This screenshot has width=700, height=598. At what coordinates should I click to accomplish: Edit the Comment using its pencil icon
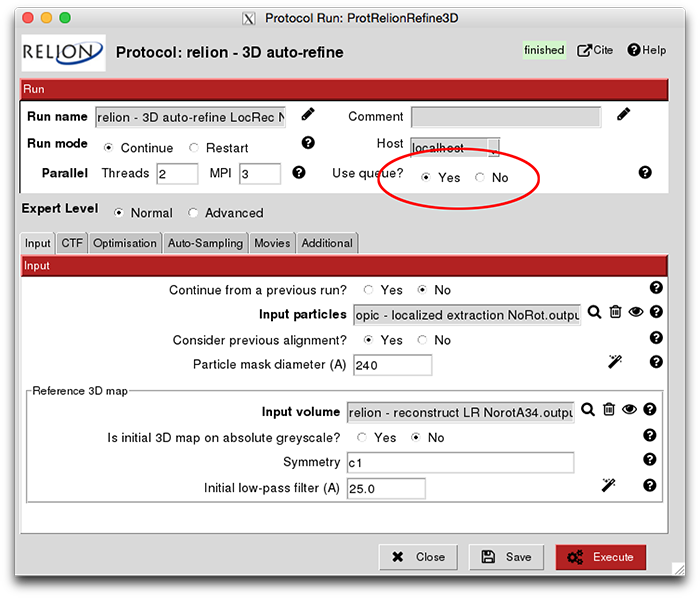click(624, 115)
